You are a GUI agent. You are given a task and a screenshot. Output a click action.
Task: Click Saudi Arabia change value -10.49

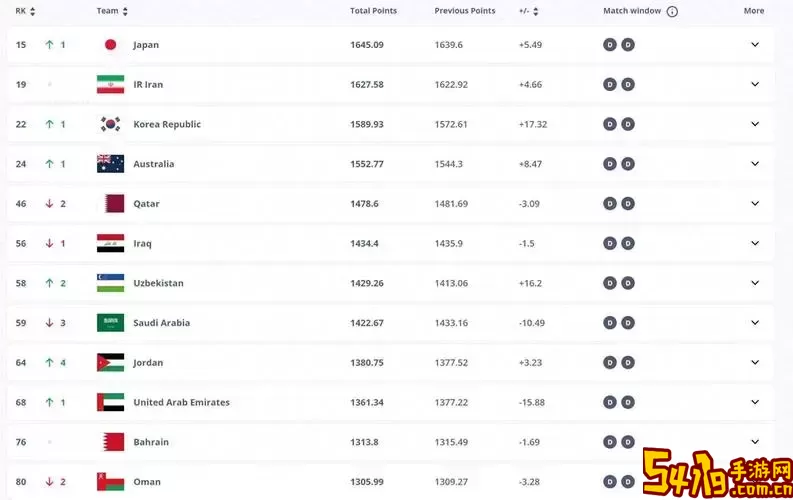pyautogui.click(x=532, y=323)
